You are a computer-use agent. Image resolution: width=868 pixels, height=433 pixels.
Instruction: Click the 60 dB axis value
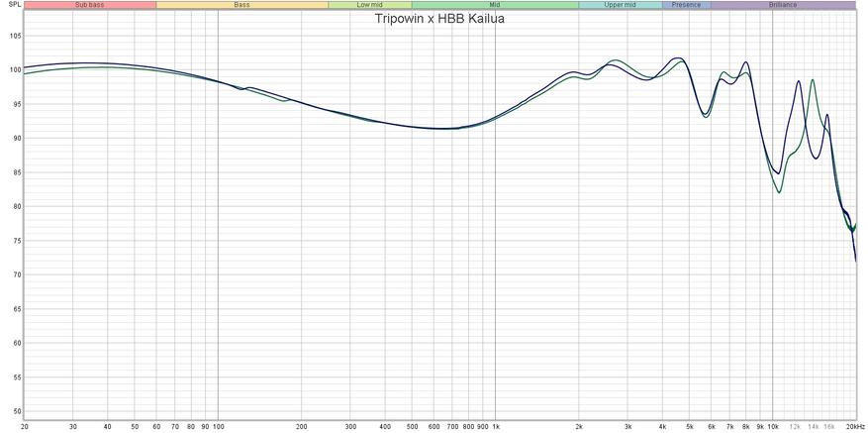pos(17,343)
